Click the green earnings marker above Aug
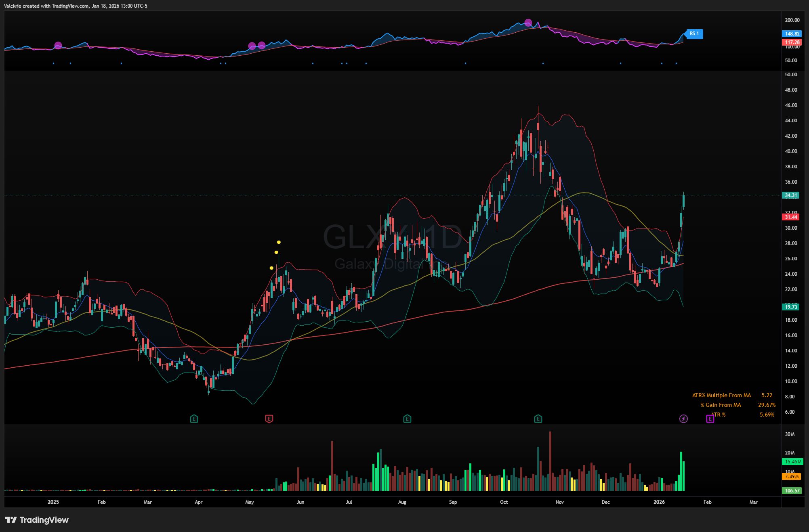This screenshot has height=532, width=809. 407,419
